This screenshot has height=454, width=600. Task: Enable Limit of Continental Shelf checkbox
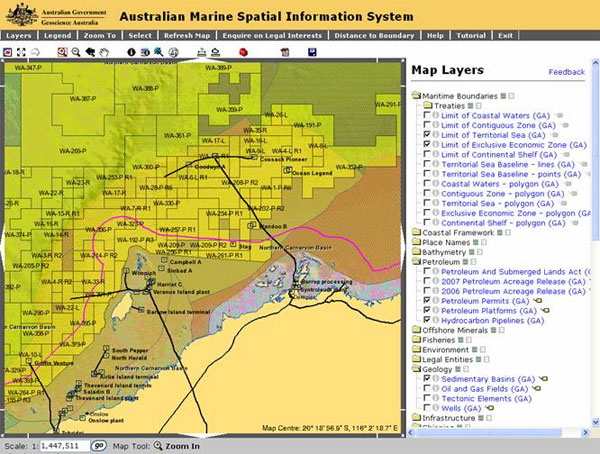(427, 154)
